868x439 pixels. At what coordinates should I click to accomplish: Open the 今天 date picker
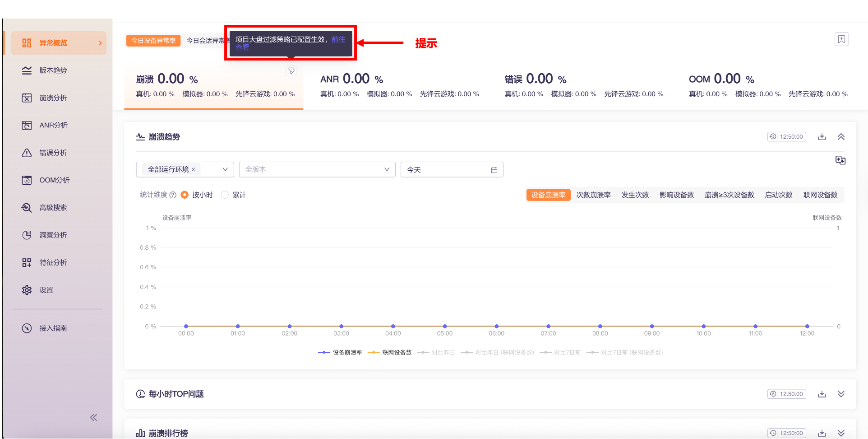click(x=452, y=170)
